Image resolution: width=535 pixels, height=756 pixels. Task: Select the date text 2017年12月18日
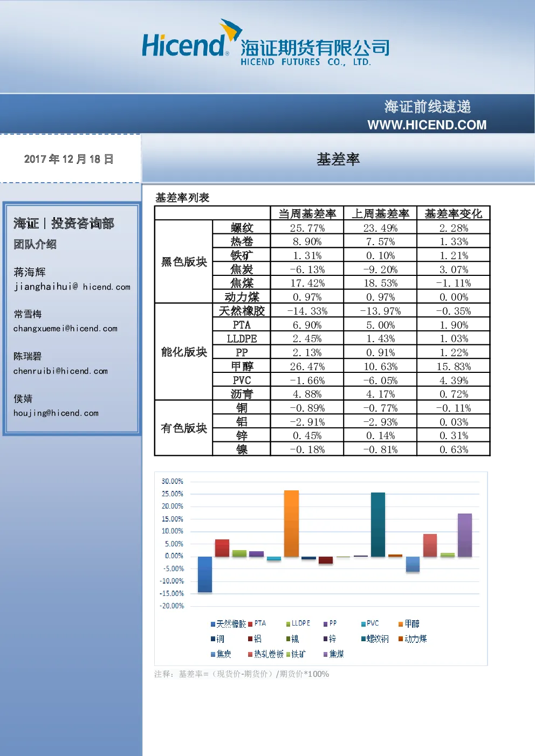point(68,159)
